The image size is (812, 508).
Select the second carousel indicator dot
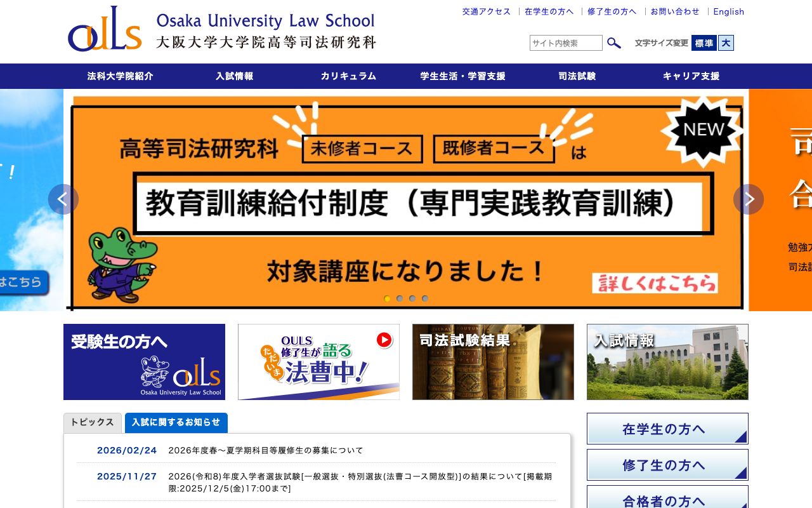(x=400, y=298)
